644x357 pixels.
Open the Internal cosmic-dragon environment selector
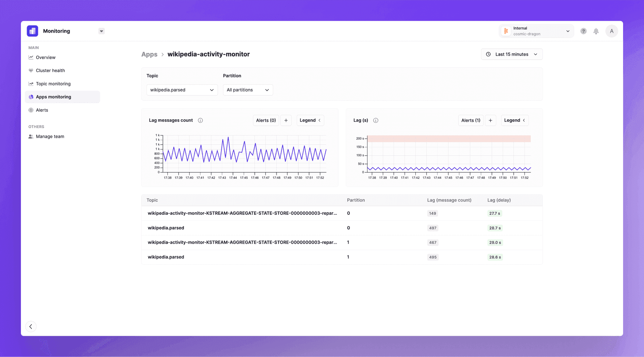point(536,31)
